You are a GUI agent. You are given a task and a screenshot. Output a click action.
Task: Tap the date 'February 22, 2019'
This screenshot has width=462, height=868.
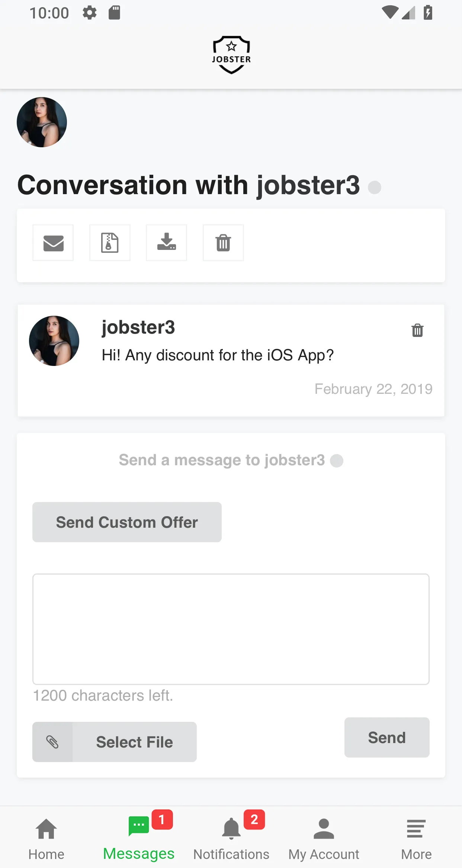373,389
